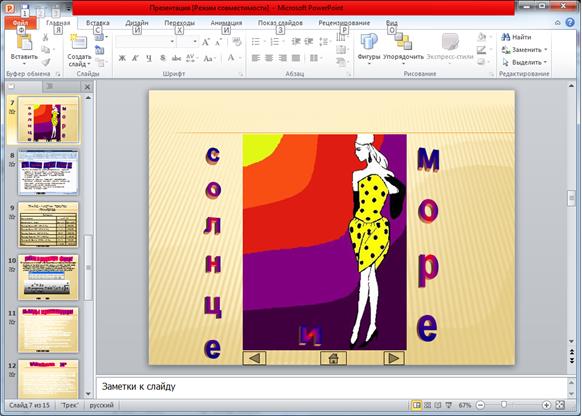Click the Фигуры shapes icon

tap(369, 42)
